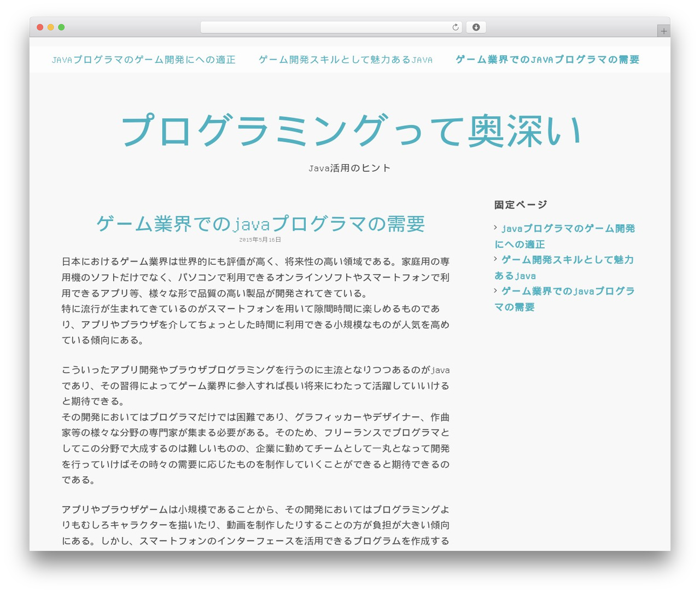Click the browser reload icon
Viewport: 700px width, 593px height.
click(x=456, y=27)
